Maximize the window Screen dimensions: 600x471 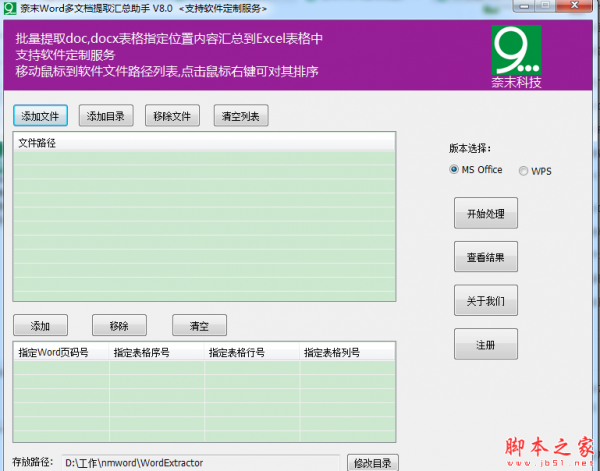pyautogui.click(x=546, y=6)
